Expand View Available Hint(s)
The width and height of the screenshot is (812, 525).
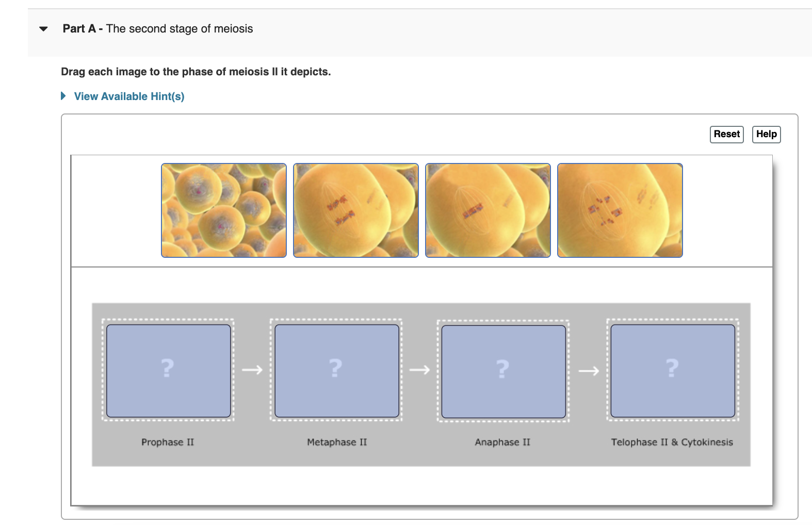click(129, 96)
